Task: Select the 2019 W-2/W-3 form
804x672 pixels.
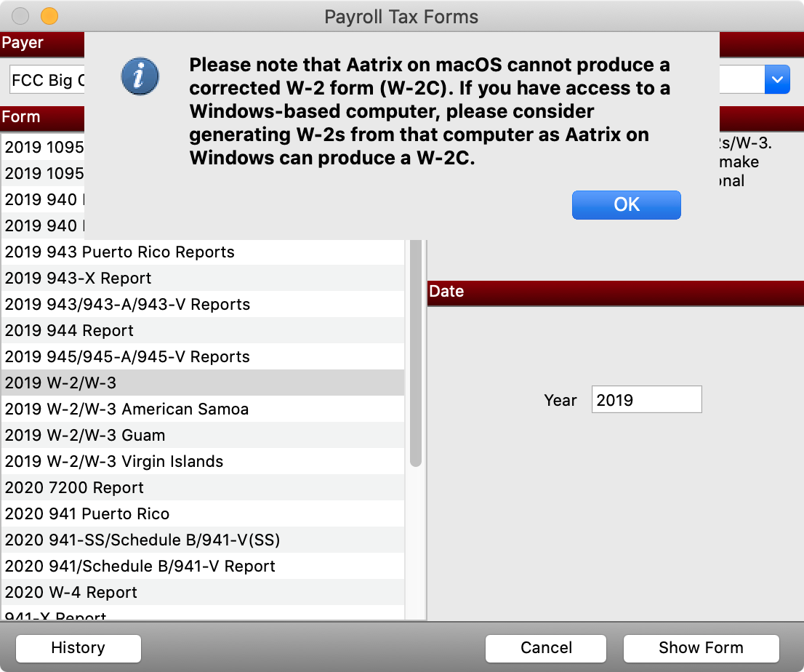Action: [x=61, y=383]
